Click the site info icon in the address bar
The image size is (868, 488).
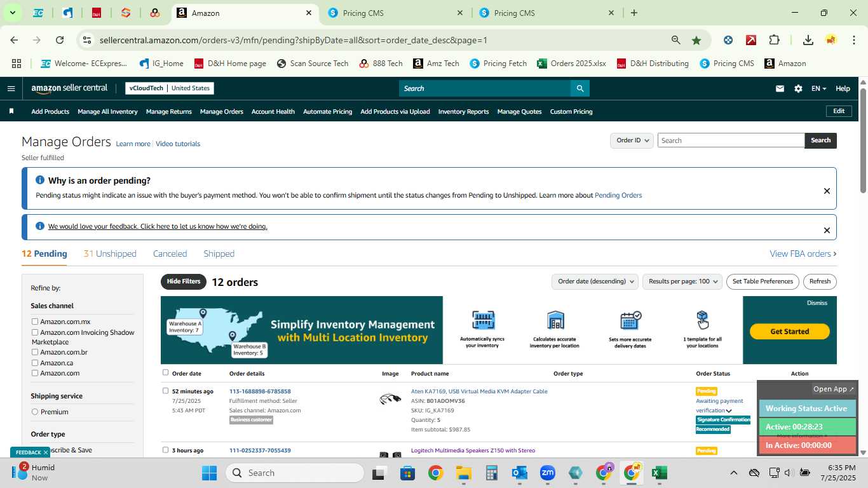click(87, 40)
